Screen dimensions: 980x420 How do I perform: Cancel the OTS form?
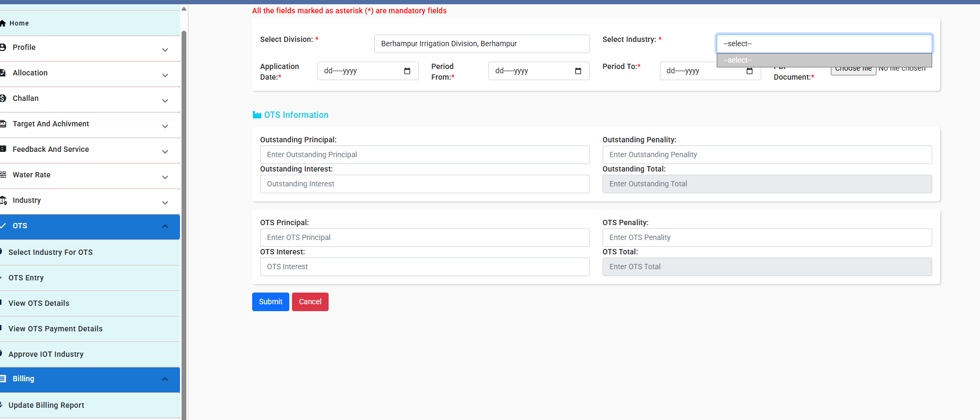[x=310, y=302]
